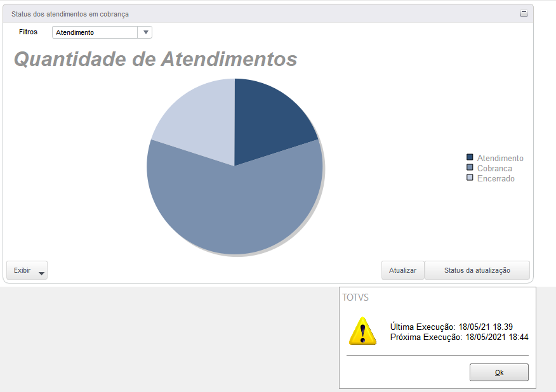Click the Cobranca legend color swatch
The width and height of the screenshot is (556, 392).
point(470,167)
